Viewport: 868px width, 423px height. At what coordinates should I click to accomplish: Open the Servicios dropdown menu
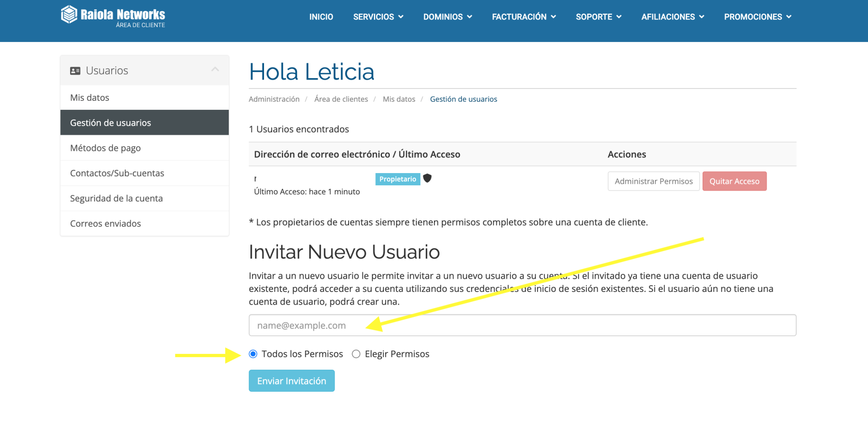point(378,17)
